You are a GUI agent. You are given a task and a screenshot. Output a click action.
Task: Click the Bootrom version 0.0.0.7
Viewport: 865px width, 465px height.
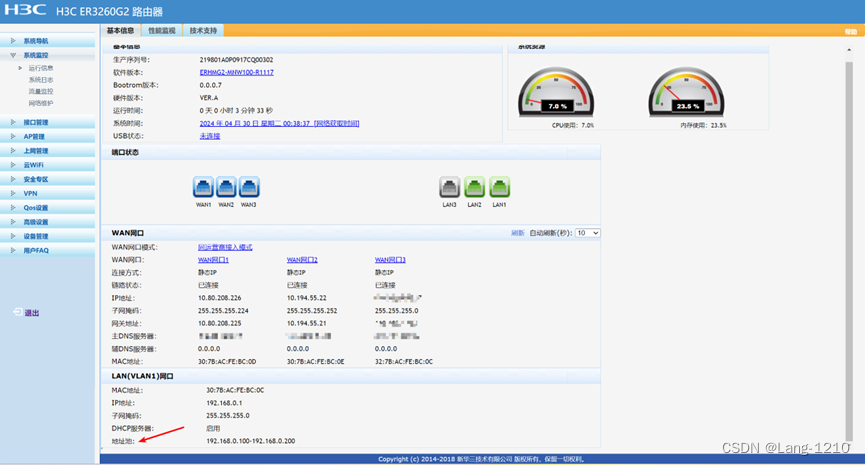(x=211, y=85)
